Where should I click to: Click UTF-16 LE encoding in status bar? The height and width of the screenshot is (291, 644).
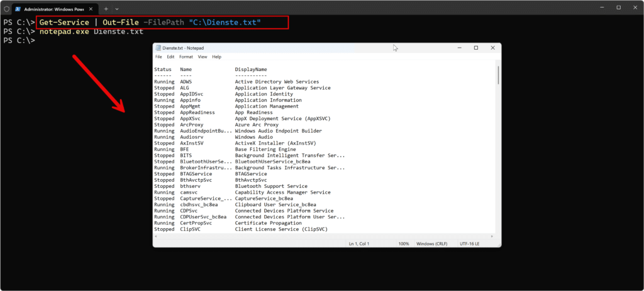click(x=470, y=244)
